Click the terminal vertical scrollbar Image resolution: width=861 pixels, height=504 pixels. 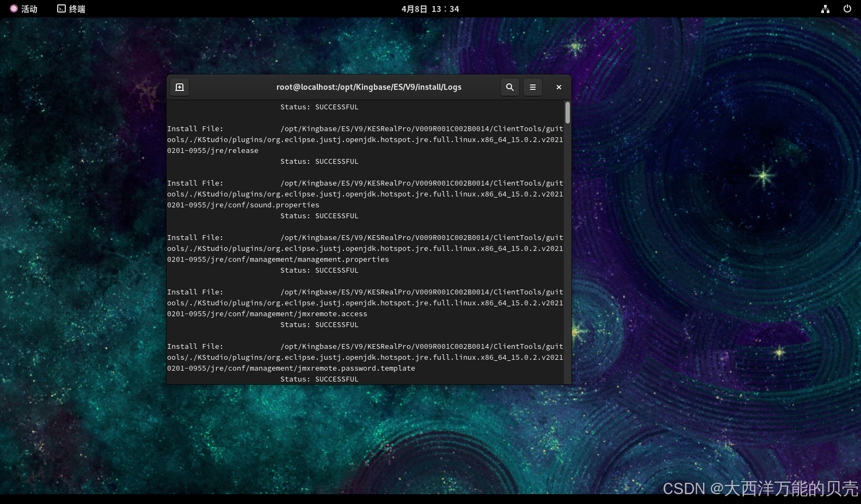(568, 113)
